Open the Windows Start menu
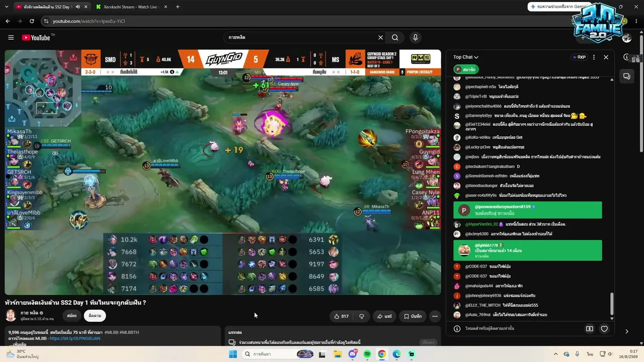This screenshot has width=644, height=362. point(232,354)
